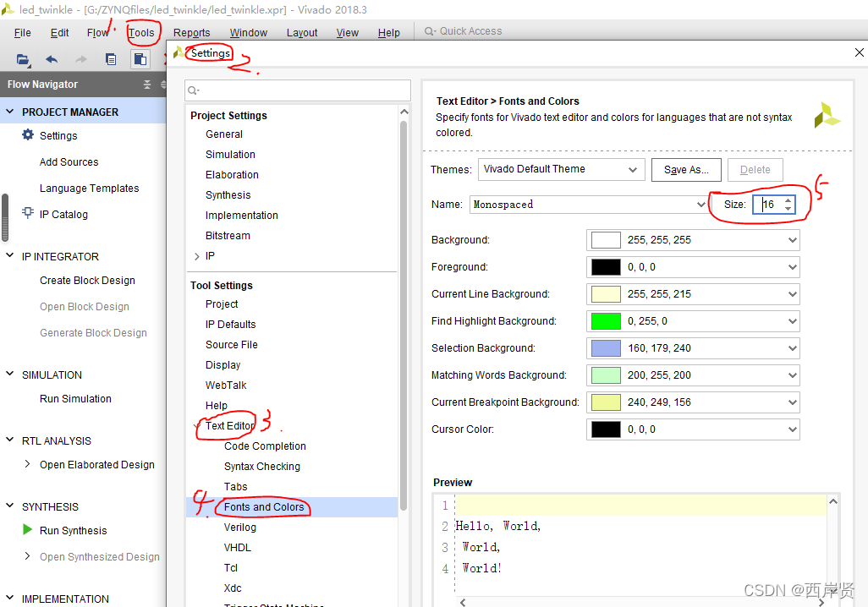Click the IP Catalog icon
The height and width of the screenshot is (607, 868).
tap(28, 213)
